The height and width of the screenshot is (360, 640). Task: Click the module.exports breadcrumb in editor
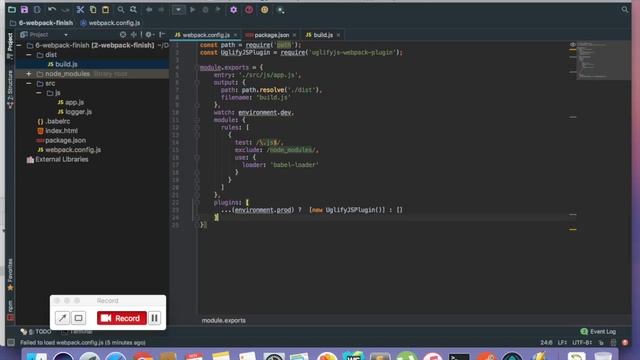[224, 320]
